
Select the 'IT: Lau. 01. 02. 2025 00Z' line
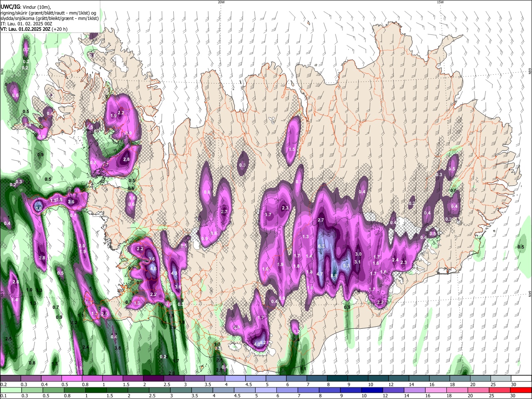pos(26,24)
